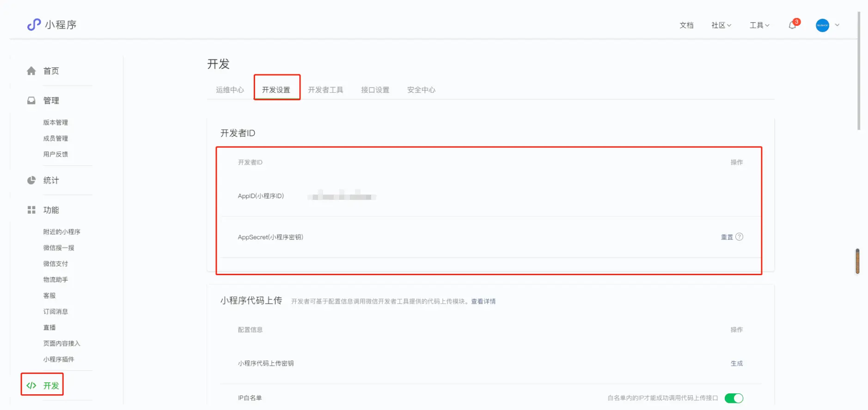This screenshot has width=868, height=410.
Task: Click the page's vertical scrollbar
Action: pyautogui.click(x=859, y=69)
